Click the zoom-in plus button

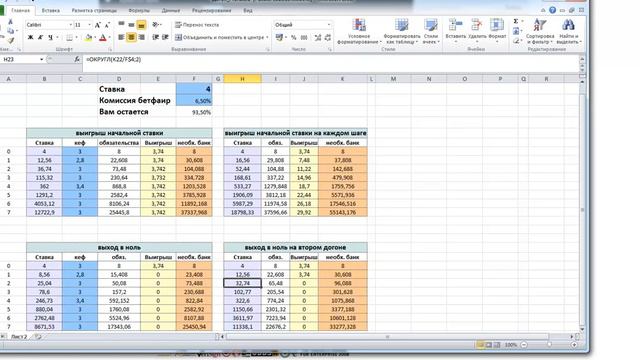coord(574,345)
